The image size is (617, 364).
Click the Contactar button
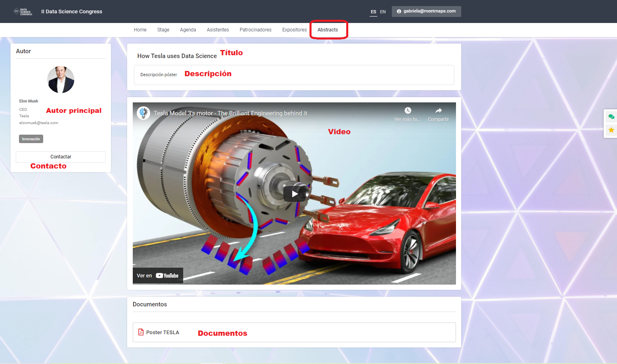pyautogui.click(x=61, y=157)
